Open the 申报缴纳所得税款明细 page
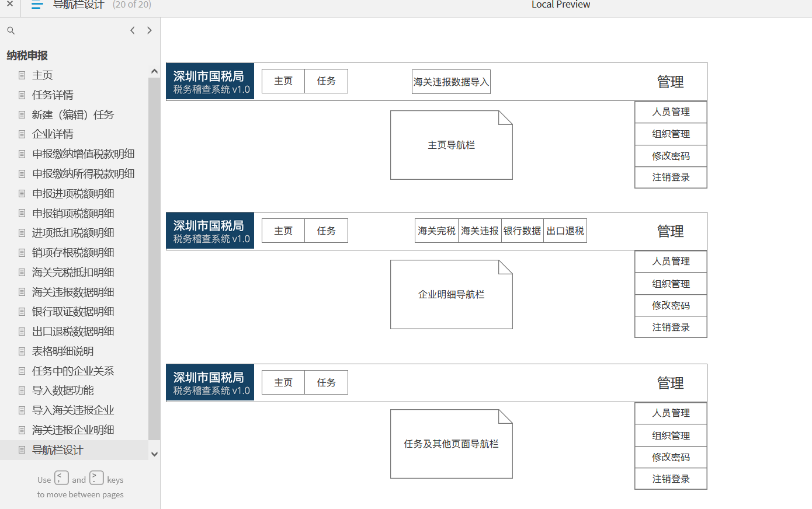This screenshot has height=509, width=812. [84, 174]
